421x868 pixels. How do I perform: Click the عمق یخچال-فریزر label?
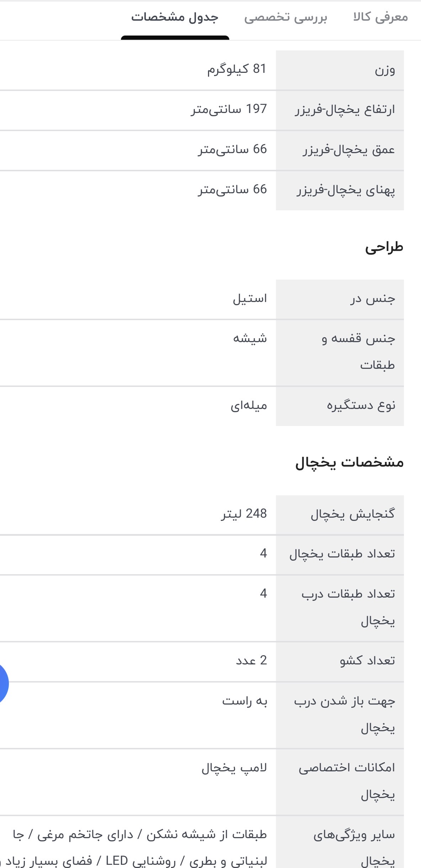[x=349, y=150]
